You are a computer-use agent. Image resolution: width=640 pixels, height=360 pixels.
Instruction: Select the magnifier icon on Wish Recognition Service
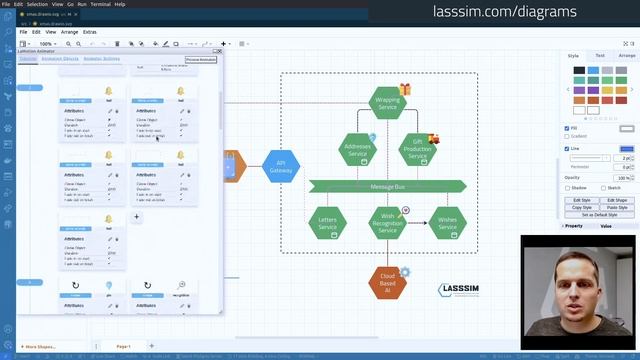(405, 211)
